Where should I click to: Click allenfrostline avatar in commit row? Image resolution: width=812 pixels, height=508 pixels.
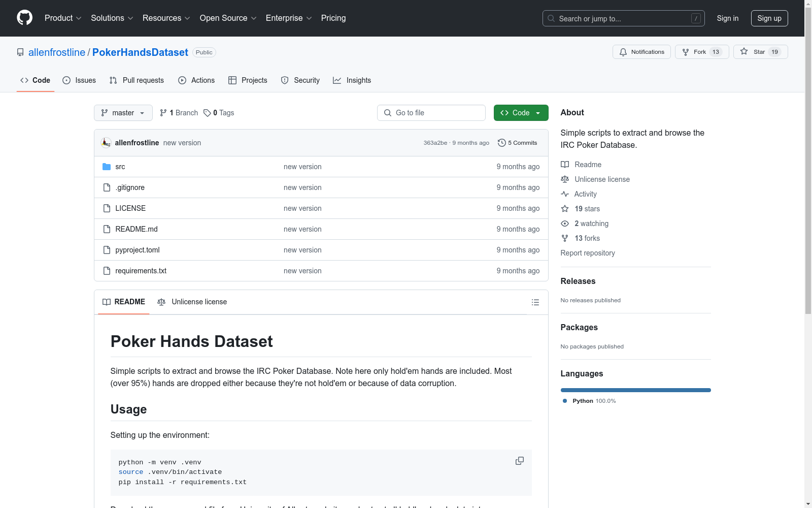pos(106,143)
